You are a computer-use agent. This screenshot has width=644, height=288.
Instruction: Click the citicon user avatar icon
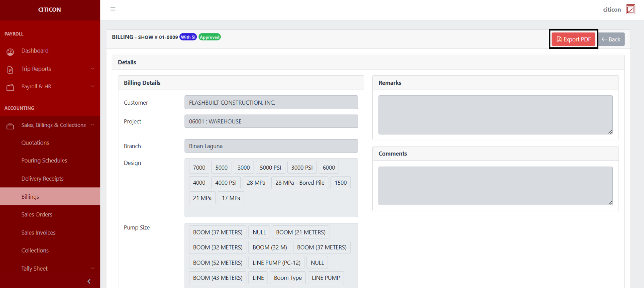[630, 10]
